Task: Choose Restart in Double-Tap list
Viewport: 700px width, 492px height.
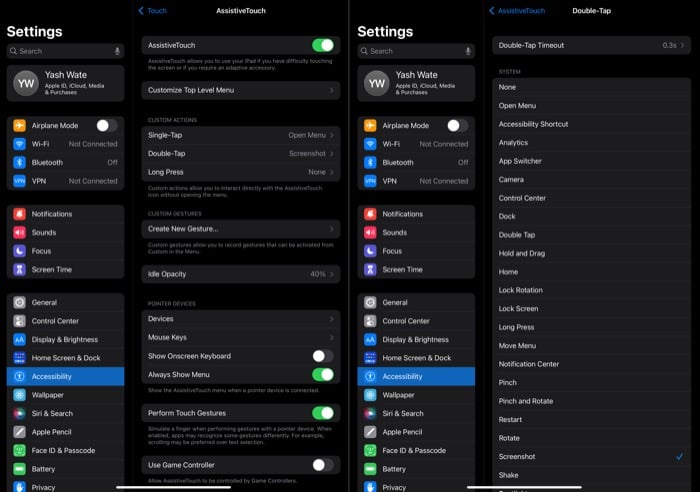Action: [592, 419]
